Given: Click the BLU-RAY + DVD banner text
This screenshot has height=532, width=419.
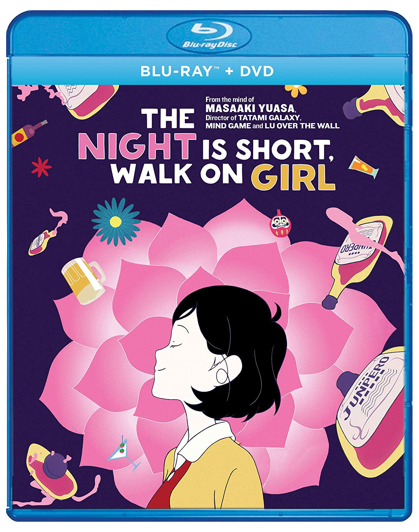Looking at the screenshot, I should [x=207, y=71].
